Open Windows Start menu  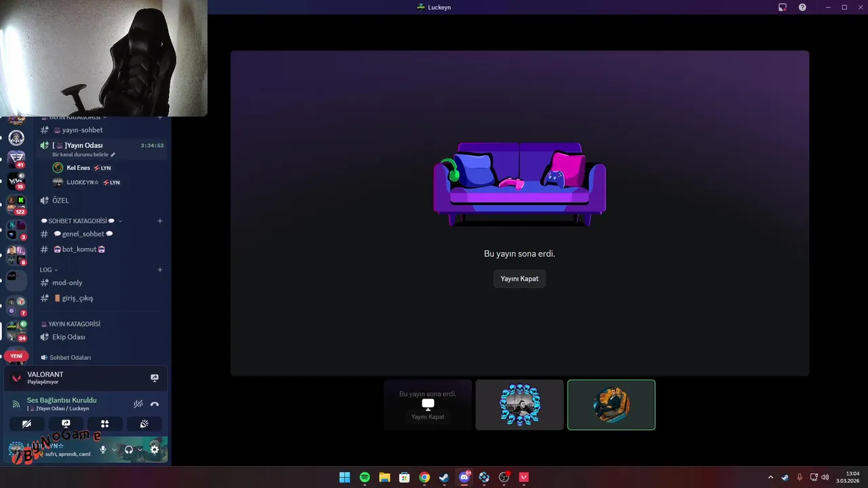pos(344,477)
